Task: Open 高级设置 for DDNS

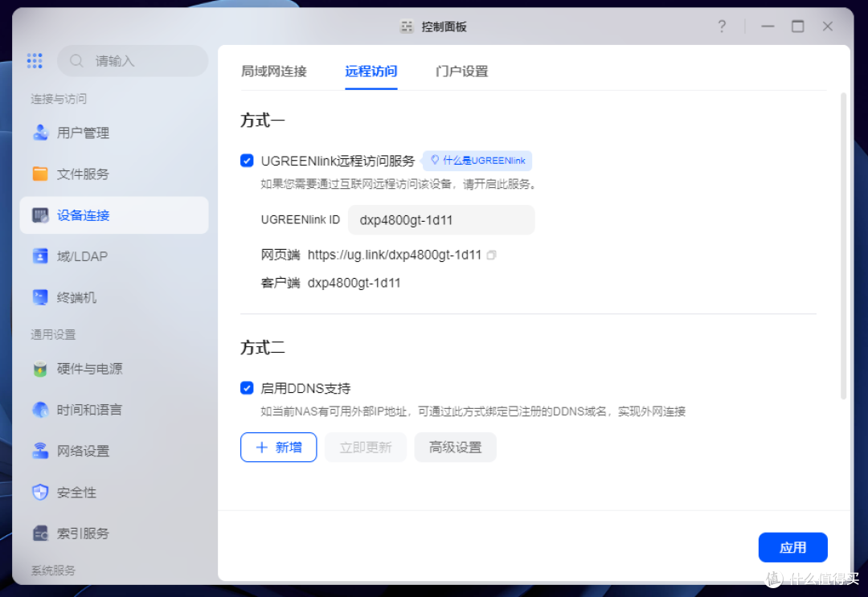Action: tap(455, 447)
